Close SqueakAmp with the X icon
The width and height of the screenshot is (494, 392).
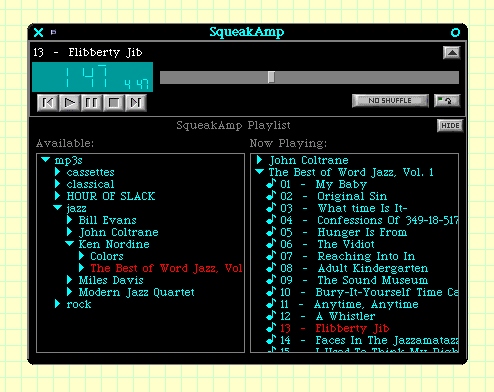(x=38, y=32)
